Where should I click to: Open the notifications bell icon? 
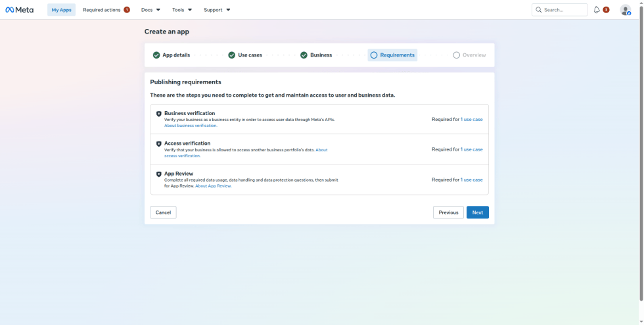point(597,10)
